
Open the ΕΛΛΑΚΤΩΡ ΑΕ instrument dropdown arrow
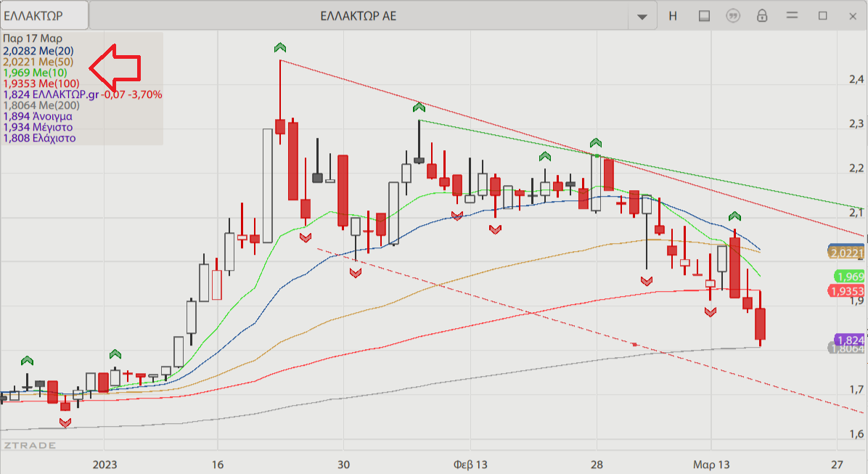pyautogui.click(x=642, y=16)
